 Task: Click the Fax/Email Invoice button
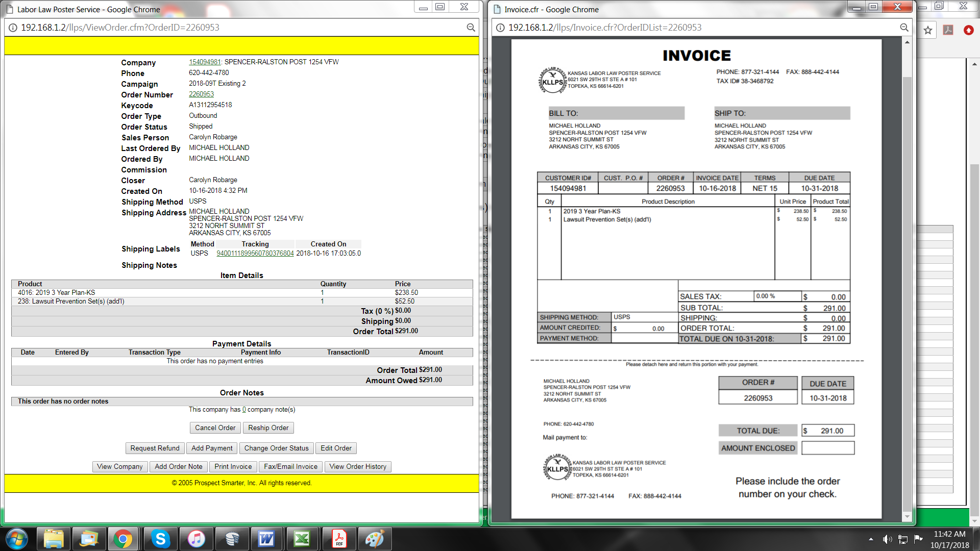[290, 467]
